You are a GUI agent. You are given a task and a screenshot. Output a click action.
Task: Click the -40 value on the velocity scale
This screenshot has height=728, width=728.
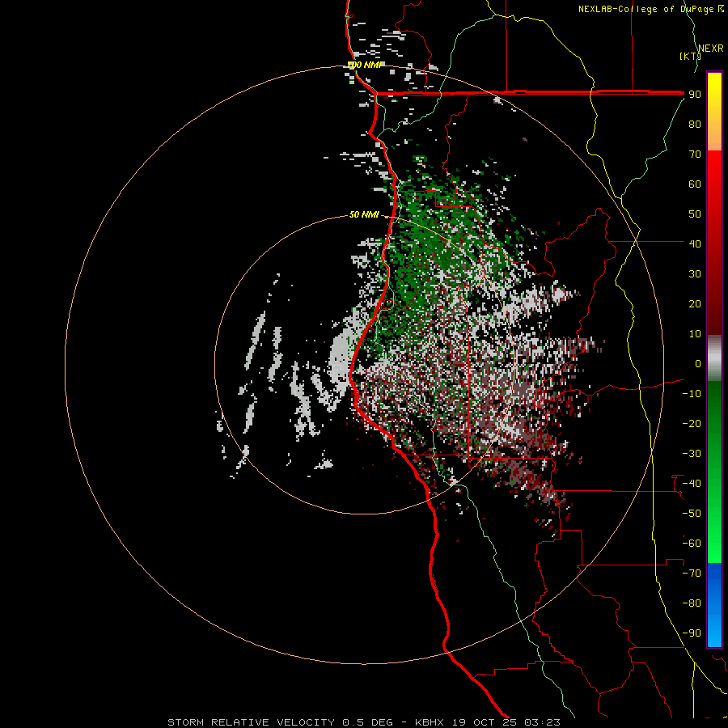(692, 484)
